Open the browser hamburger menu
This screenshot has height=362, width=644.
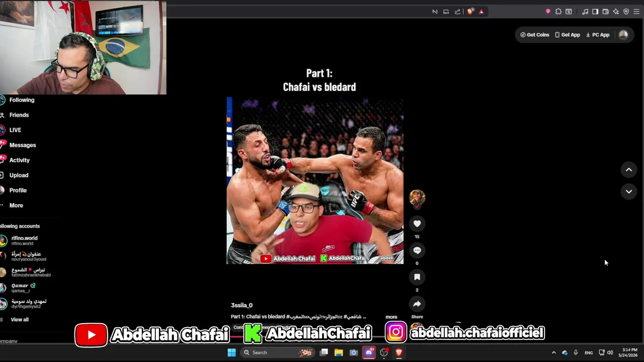coord(637,12)
